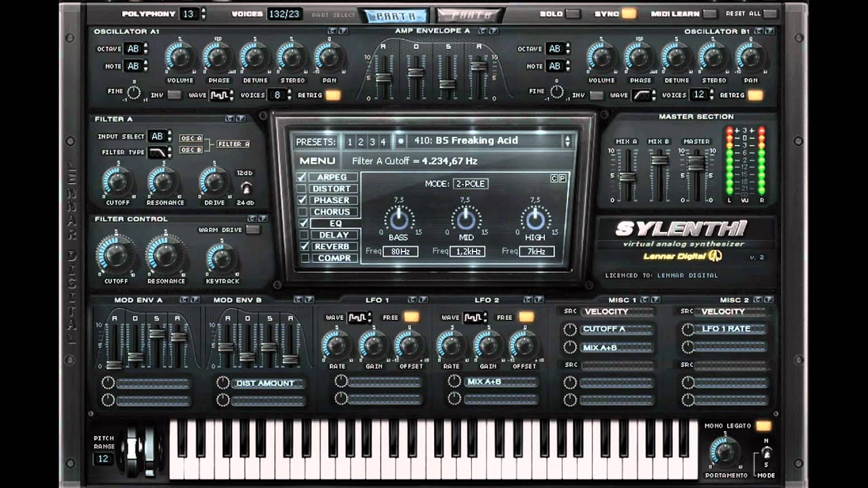Click the Filter Control Keytrack knob
The image size is (868, 488).
tap(222, 258)
